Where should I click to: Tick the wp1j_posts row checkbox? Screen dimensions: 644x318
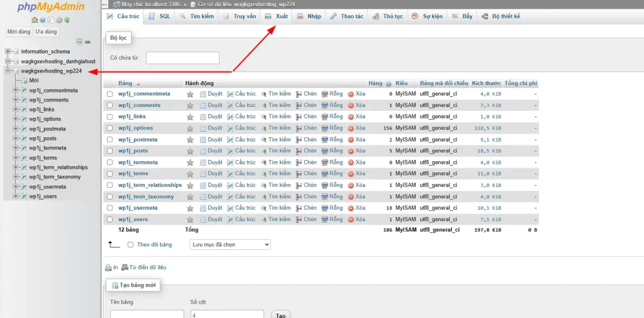pos(109,151)
